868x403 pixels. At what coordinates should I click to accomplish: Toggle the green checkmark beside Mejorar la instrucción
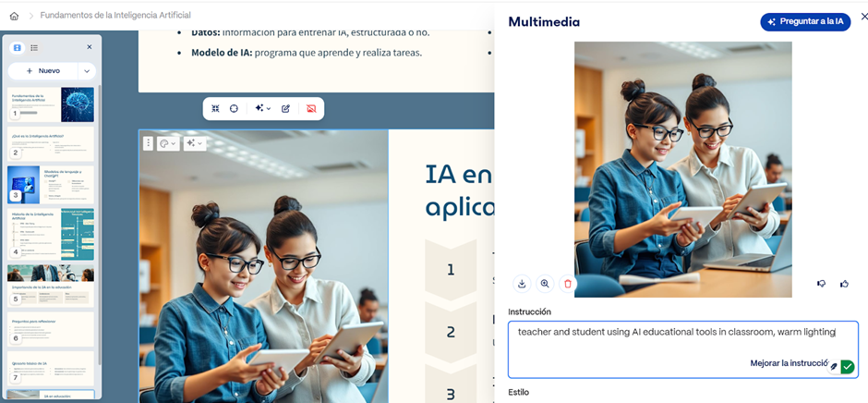(848, 366)
